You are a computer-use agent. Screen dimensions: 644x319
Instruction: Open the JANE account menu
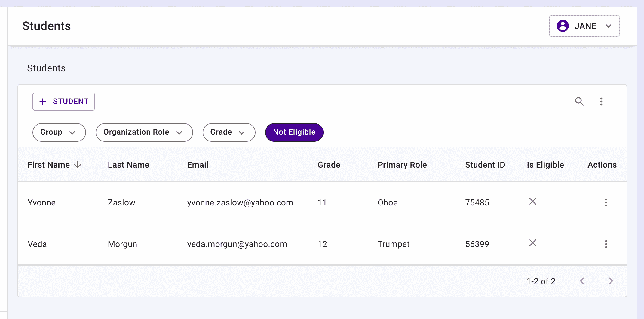584,26
